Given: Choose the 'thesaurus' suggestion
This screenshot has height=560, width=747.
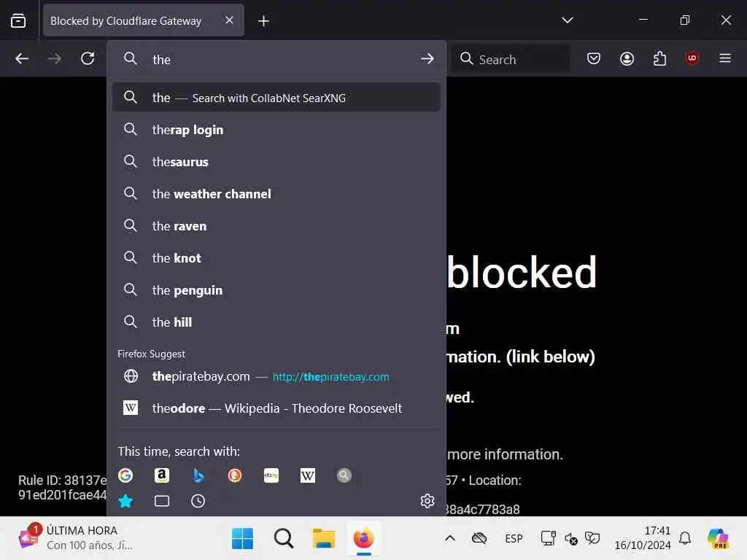Looking at the screenshot, I should pyautogui.click(x=276, y=161).
